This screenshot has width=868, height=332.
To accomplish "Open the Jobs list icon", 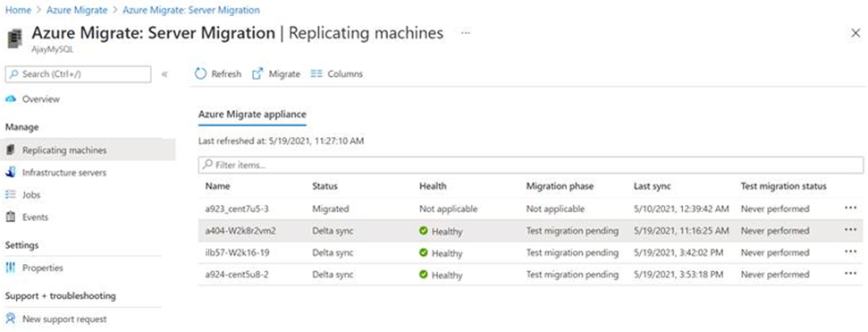I will click(10, 194).
